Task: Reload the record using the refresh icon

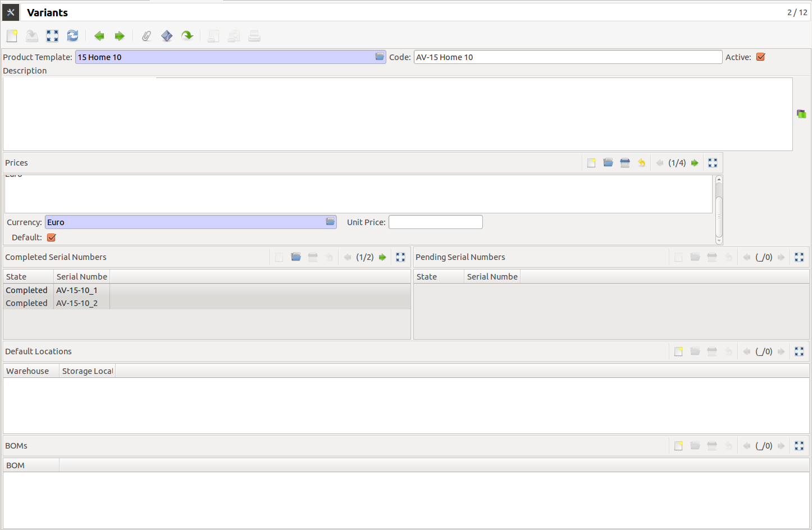Action: (x=72, y=35)
